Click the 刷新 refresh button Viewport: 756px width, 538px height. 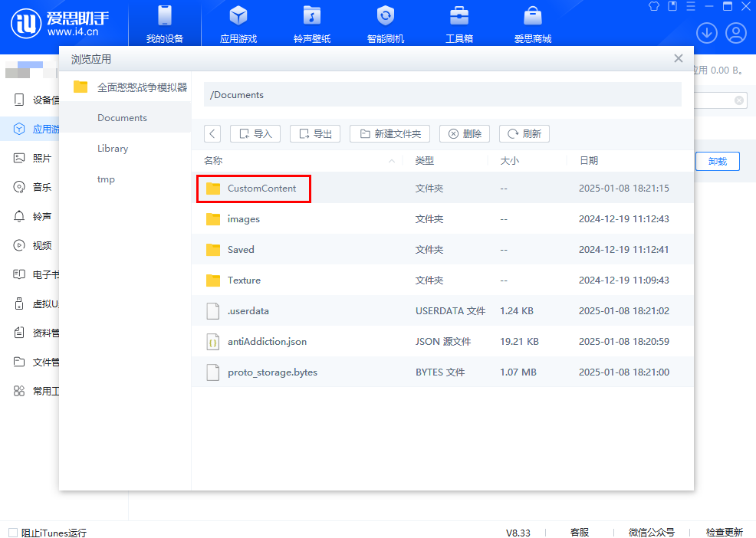pyautogui.click(x=524, y=133)
